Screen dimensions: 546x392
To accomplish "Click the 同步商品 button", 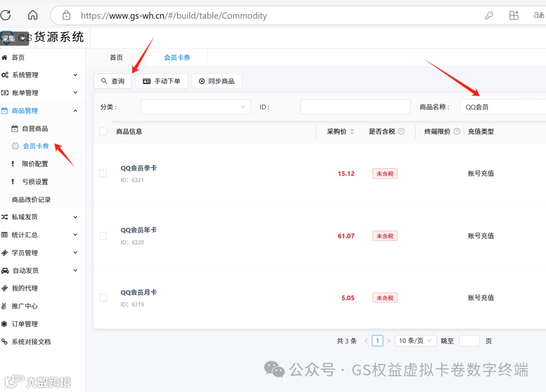I will 216,81.
